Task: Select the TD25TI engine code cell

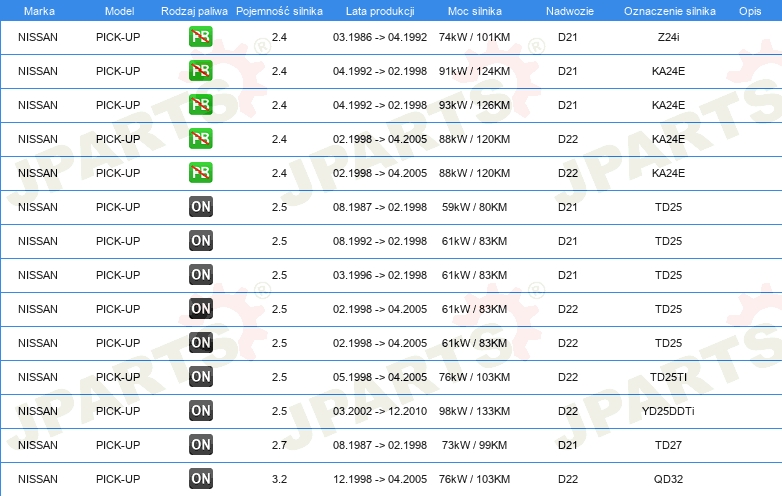Action: coord(668,377)
